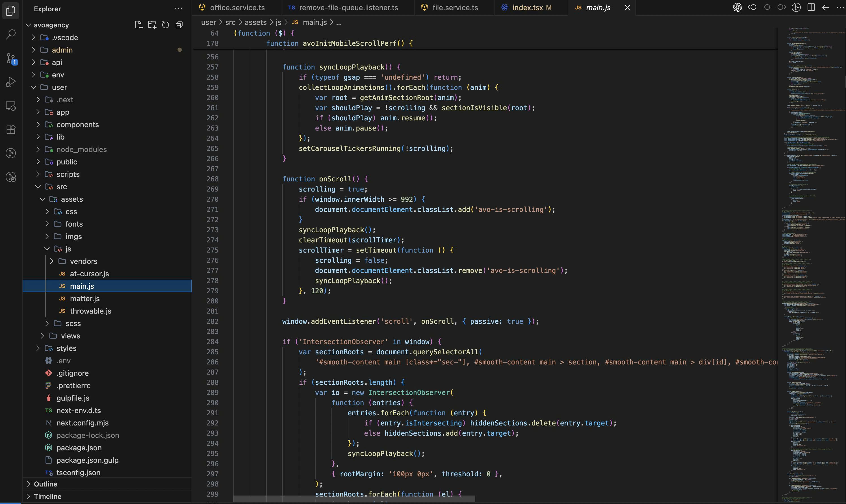
Task: Click the middle commit circle toolbar icon
Action: coord(767,7)
